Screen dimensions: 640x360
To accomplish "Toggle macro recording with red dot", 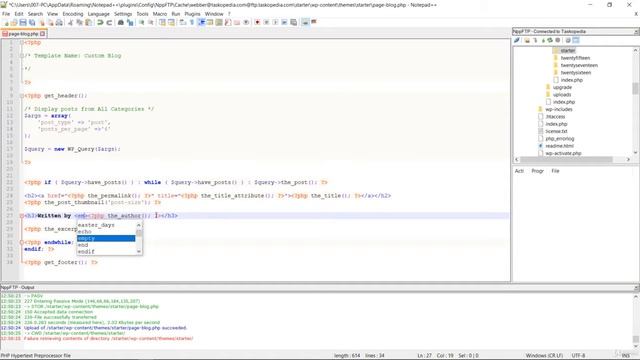I will pos(257,22).
